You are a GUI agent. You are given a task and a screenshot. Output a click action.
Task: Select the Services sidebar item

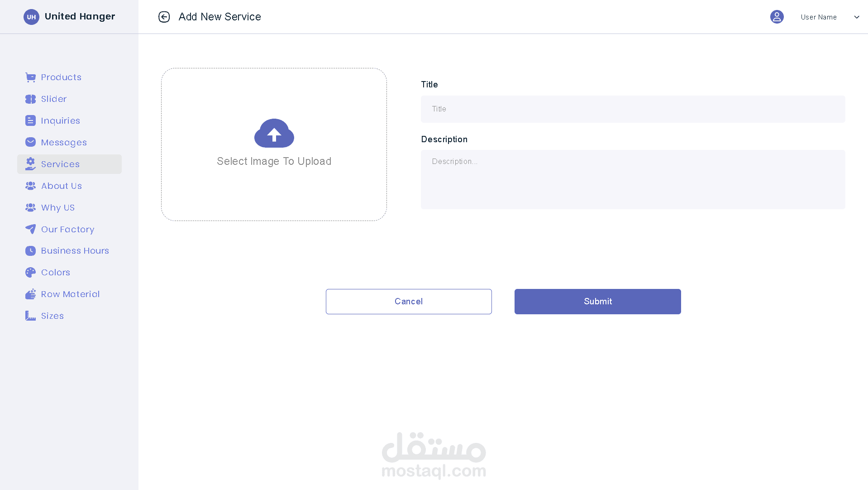pyautogui.click(x=69, y=164)
